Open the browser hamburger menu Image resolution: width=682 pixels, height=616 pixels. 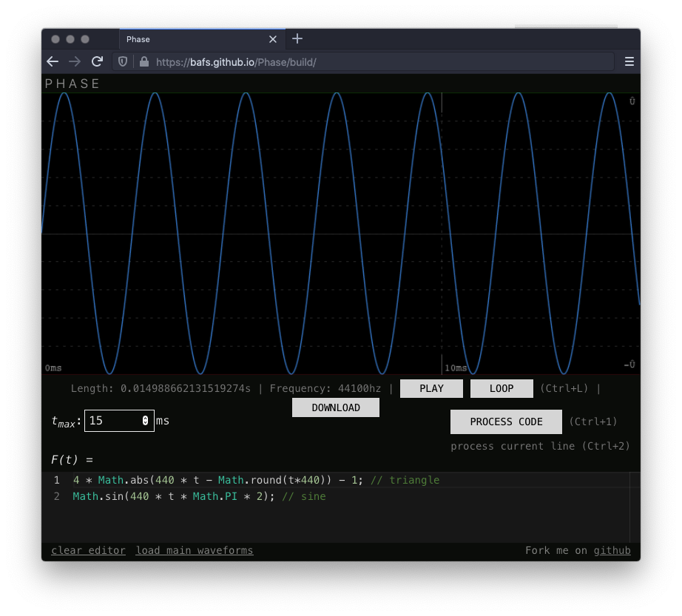pos(629,62)
